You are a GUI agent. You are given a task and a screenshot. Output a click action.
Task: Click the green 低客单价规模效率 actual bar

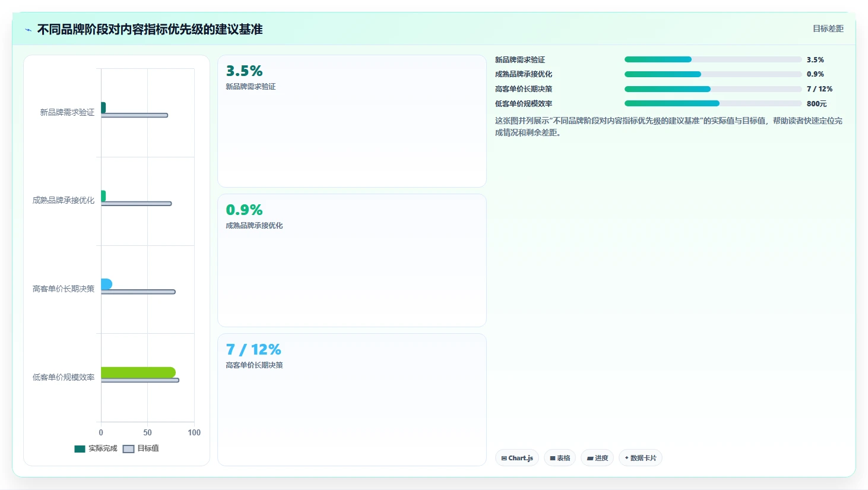point(138,372)
